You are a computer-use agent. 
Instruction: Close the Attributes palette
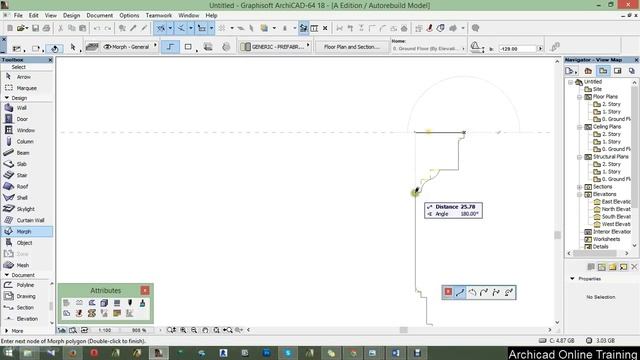[x=145, y=290]
